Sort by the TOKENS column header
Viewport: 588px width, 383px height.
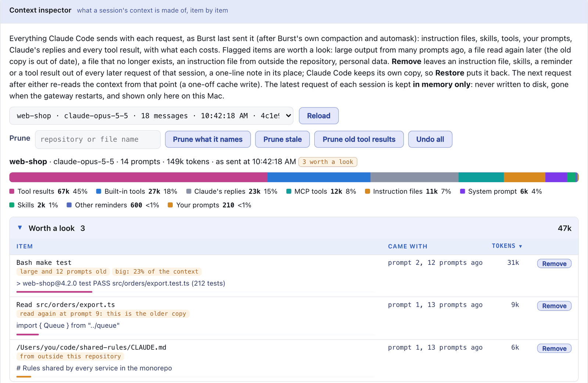click(x=507, y=246)
